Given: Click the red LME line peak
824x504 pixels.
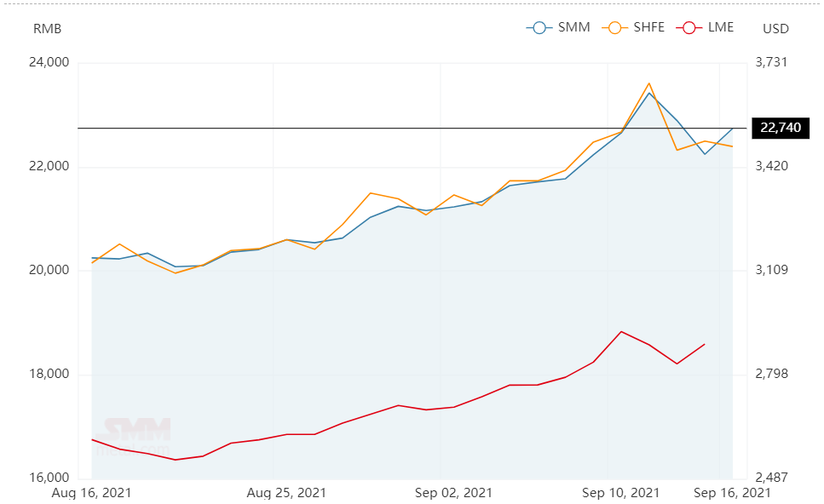Looking at the screenshot, I should pos(621,332).
